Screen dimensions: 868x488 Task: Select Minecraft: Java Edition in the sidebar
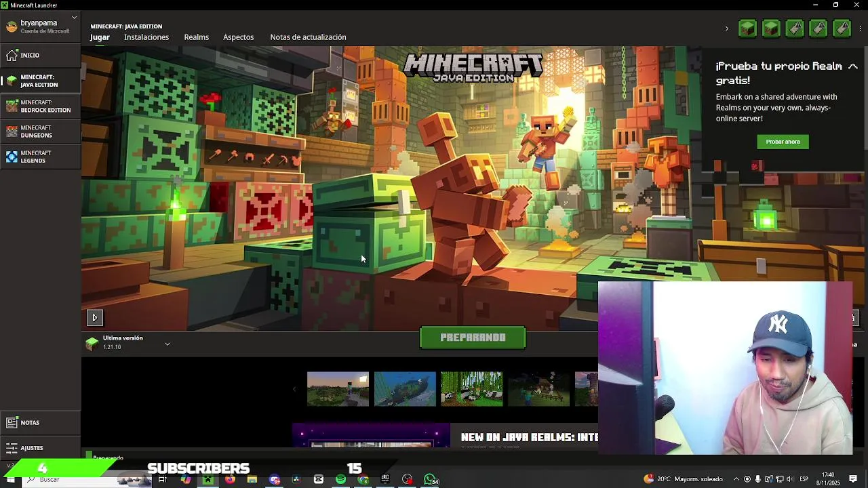point(41,81)
